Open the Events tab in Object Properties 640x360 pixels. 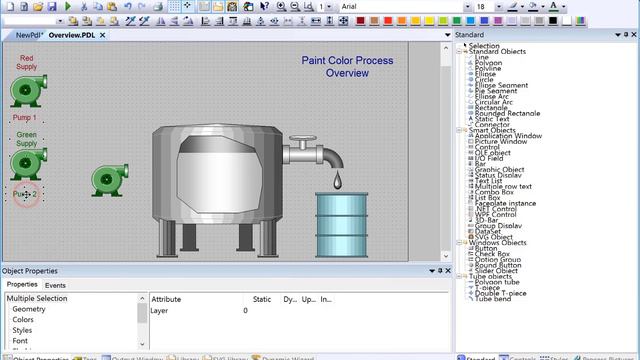click(55, 285)
